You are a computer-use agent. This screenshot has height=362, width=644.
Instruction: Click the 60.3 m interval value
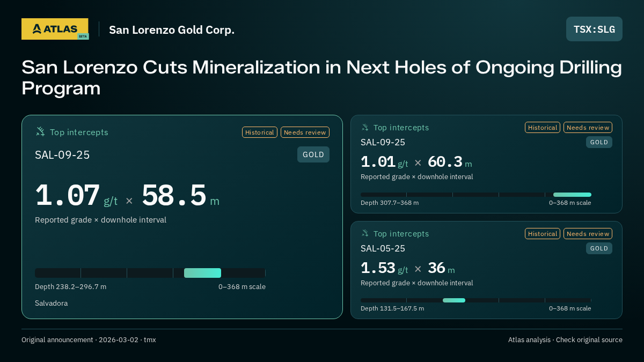[x=450, y=162]
